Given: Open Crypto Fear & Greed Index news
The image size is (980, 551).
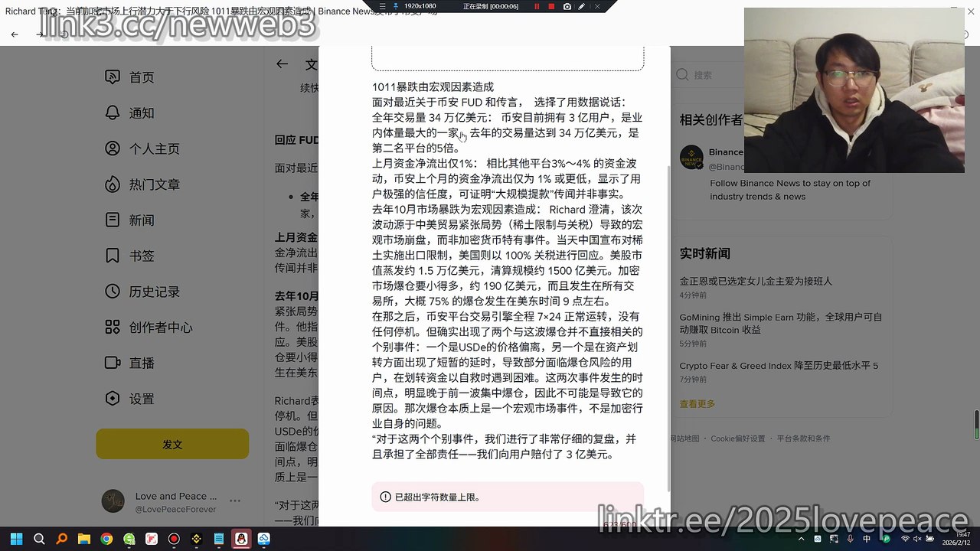Looking at the screenshot, I should [779, 366].
